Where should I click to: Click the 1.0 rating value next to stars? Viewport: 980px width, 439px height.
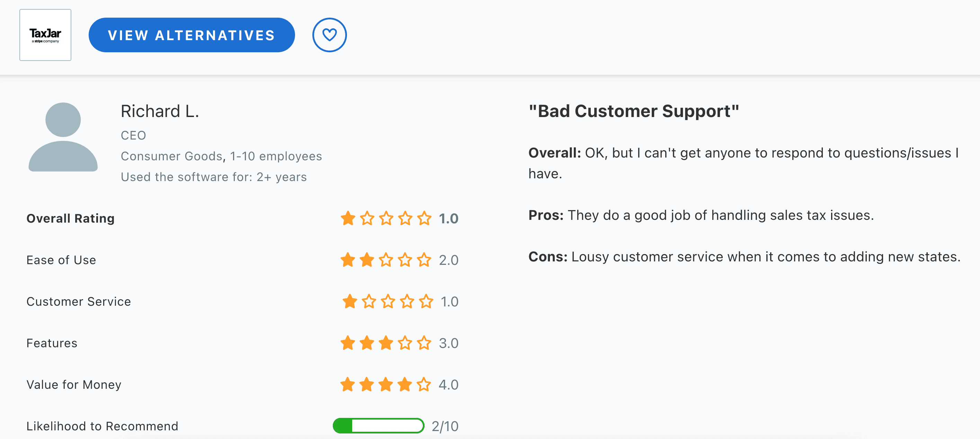[x=448, y=218]
